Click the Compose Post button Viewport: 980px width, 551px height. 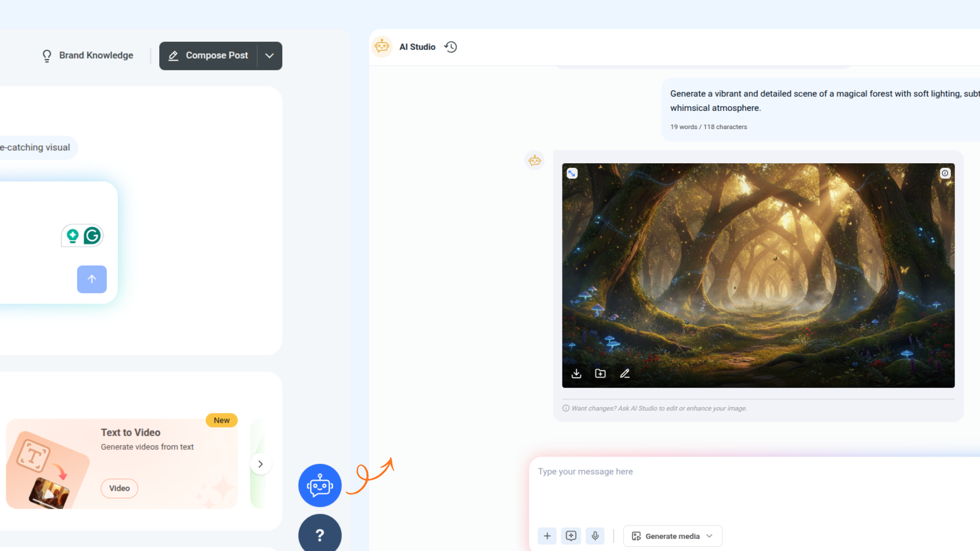coord(209,56)
